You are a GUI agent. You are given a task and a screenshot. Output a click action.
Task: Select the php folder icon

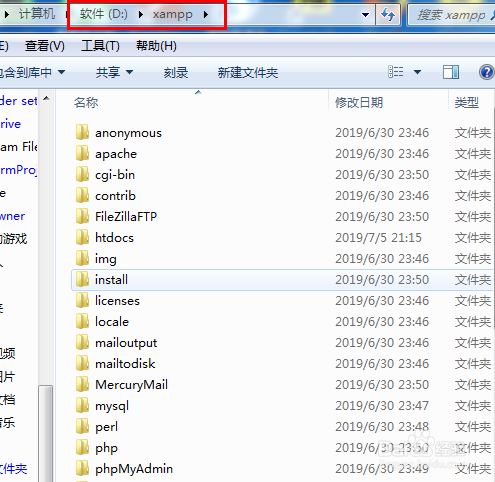click(82, 448)
